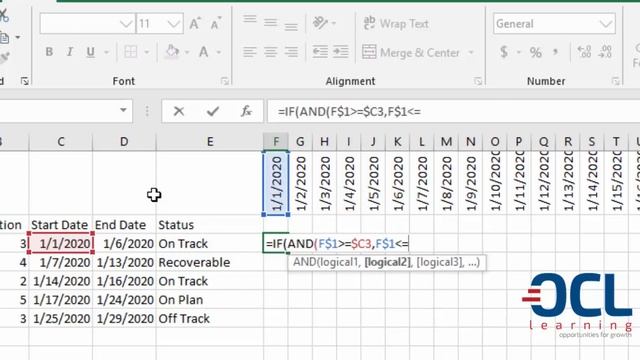640x360 pixels.
Task: Select column D header
Action: pos(124,142)
